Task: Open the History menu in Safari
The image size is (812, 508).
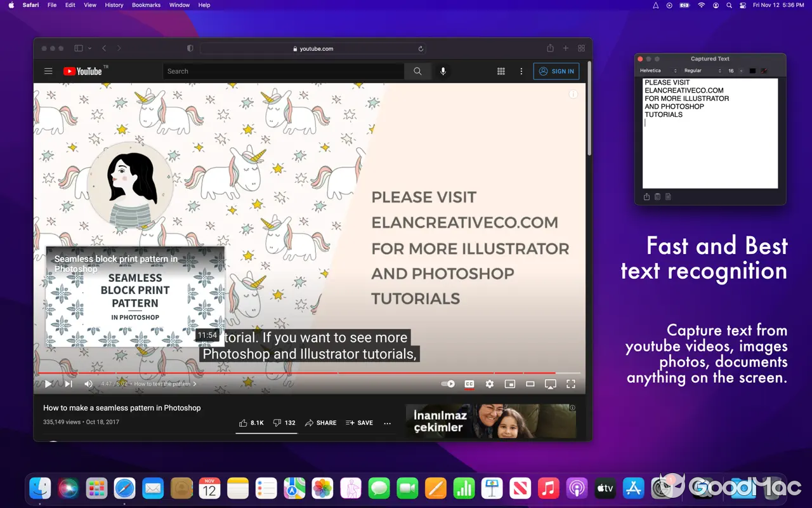Action: [114, 5]
